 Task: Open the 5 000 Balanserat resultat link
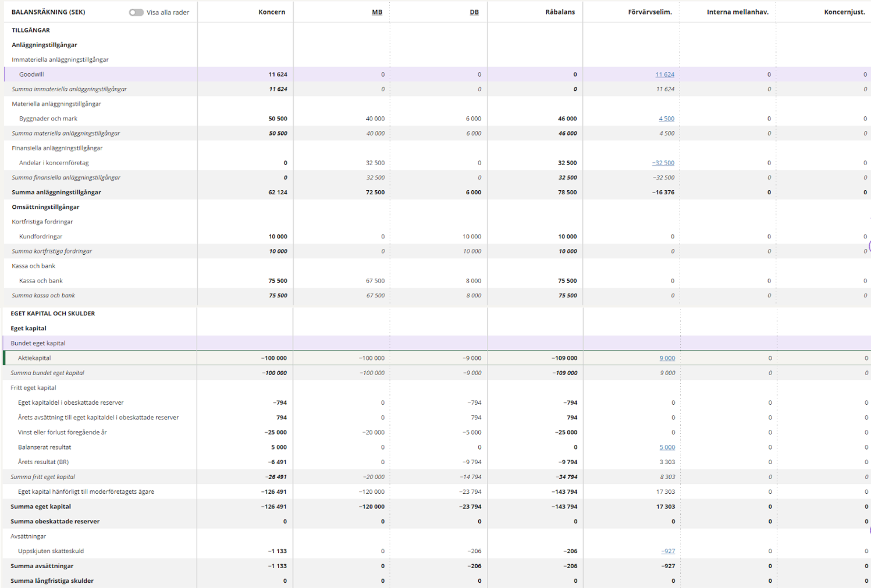tap(667, 447)
